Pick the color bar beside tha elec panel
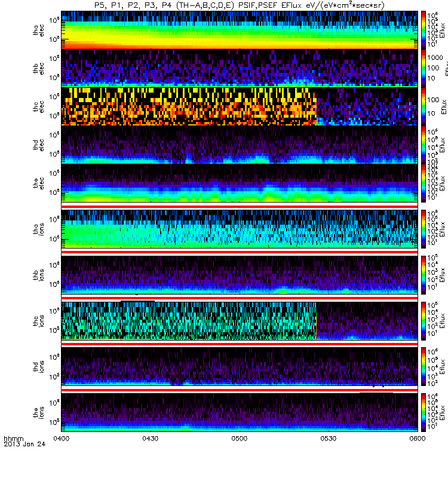Viewport: 448px width, 478px height. coord(424,30)
